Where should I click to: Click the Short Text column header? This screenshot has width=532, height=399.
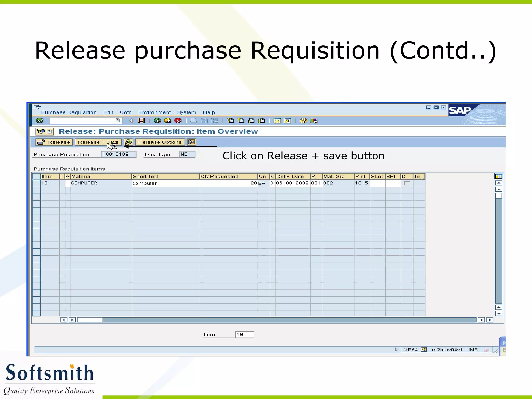pos(166,177)
